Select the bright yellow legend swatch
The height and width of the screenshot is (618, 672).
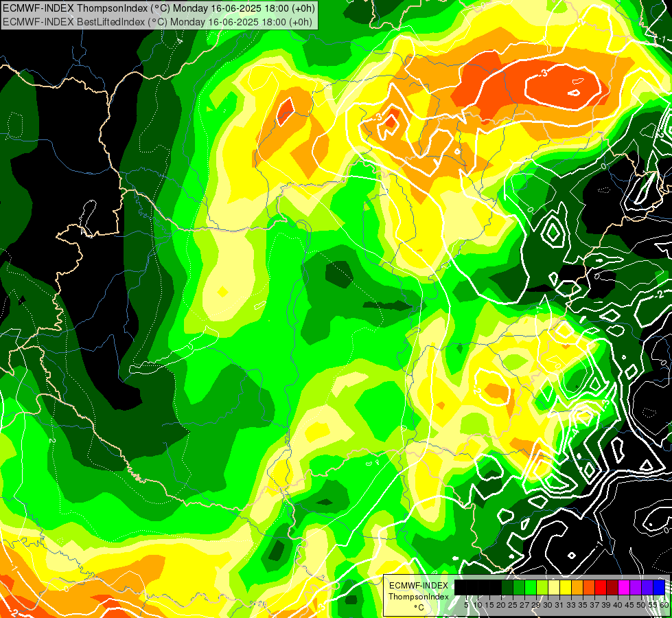pos(566,587)
